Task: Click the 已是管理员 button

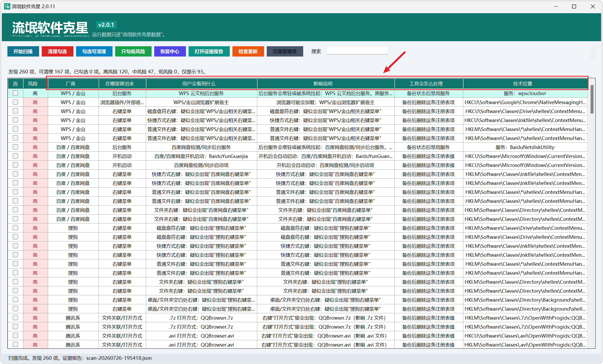Action: [x=285, y=51]
